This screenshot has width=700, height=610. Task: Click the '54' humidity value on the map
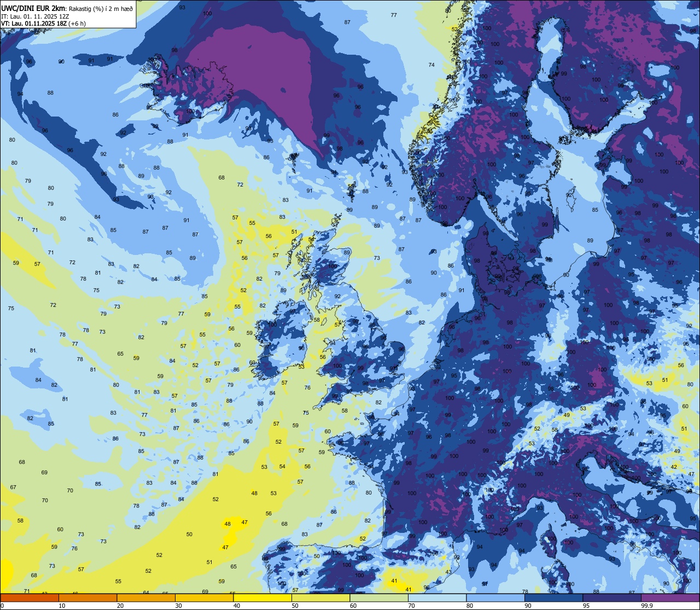pos(282,467)
